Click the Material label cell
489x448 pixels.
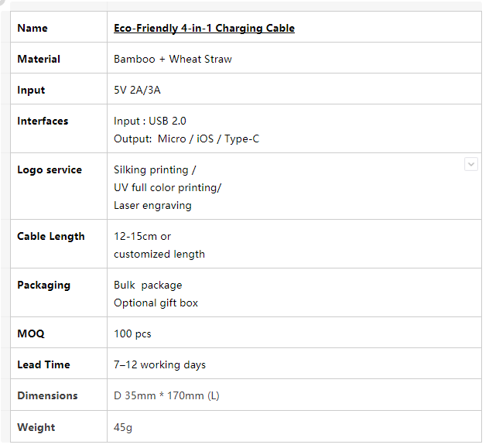click(59, 58)
